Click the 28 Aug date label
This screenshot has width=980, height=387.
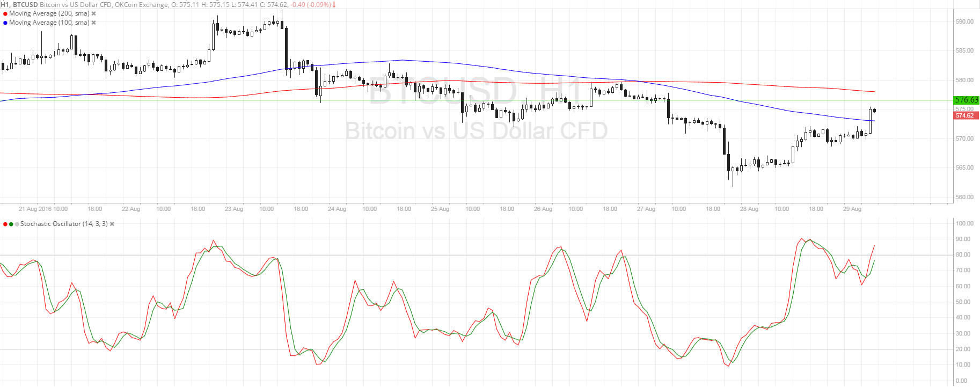point(749,209)
